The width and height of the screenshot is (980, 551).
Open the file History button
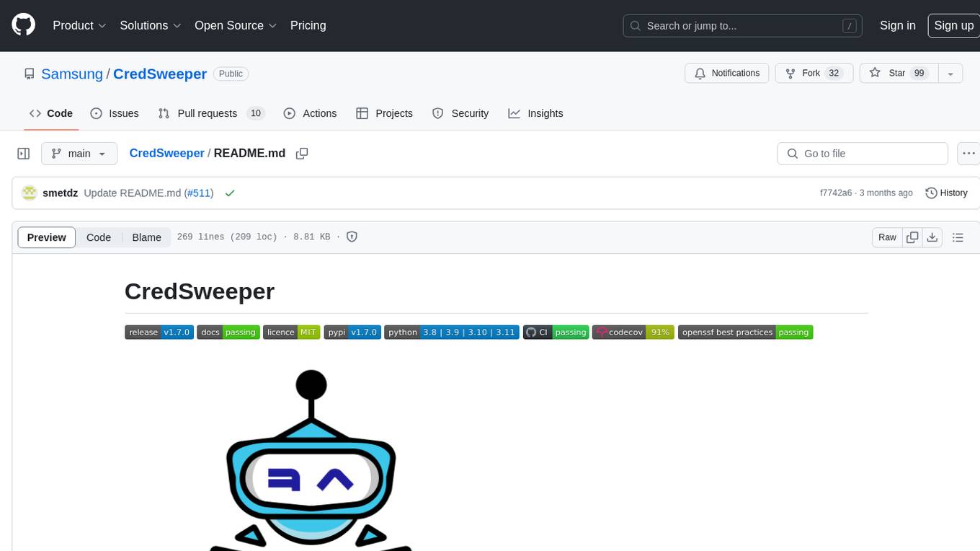click(946, 193)
